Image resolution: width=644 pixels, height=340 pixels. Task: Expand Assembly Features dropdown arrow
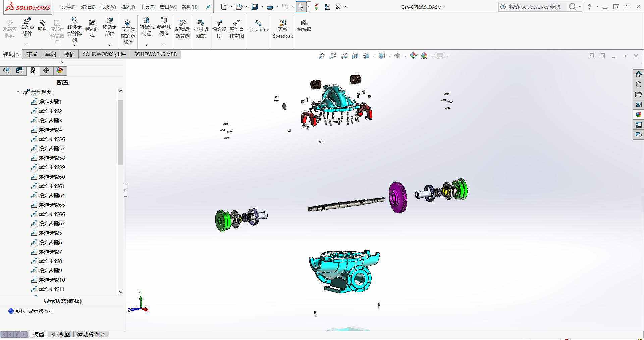146,45
